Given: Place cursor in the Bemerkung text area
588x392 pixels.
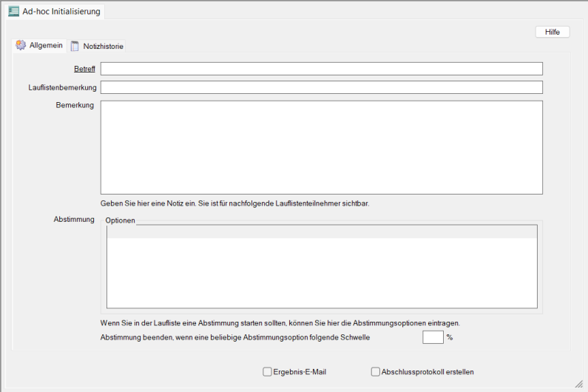Looking at the screenshot, I should tap(321, 147).
